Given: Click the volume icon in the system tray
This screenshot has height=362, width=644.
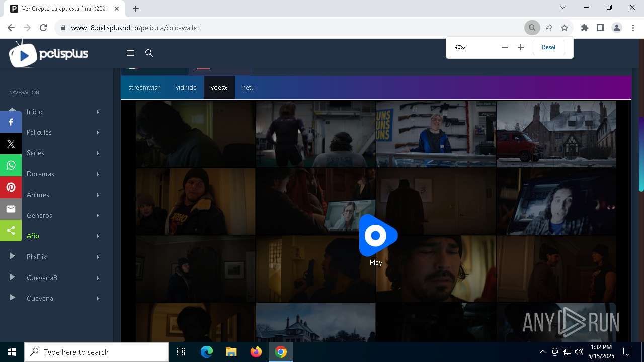Looking at the screenshot, I should click(x=579, y=352).
